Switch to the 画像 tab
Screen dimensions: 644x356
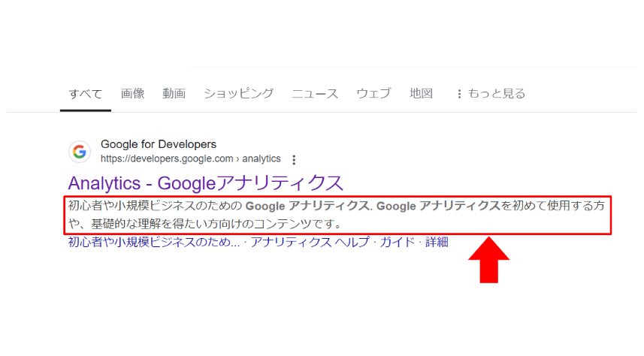[x=132, y=93]
